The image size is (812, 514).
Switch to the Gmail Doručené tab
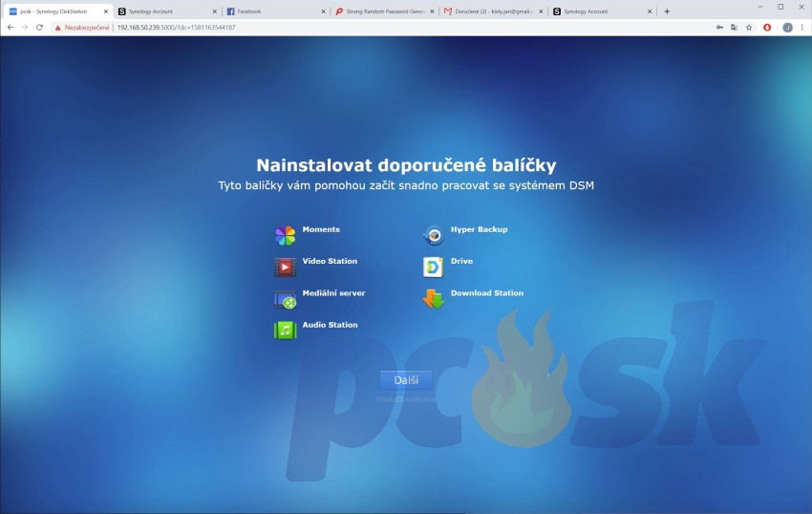[494, 11]
